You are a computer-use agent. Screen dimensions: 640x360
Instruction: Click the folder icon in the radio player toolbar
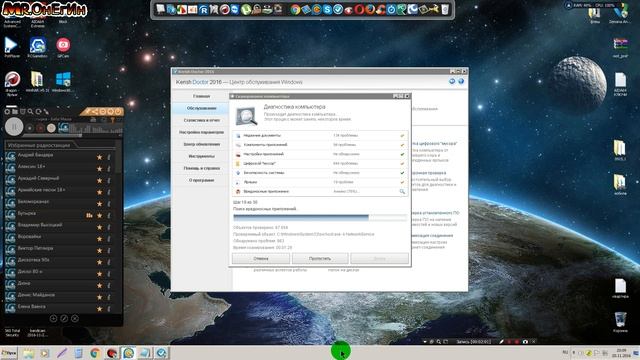(x=15, y=111)
